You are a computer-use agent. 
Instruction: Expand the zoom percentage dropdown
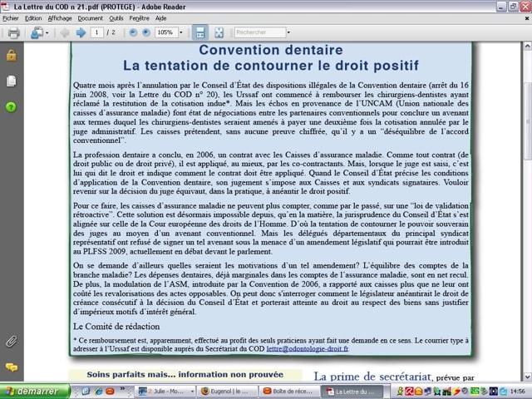pos(180,32)
